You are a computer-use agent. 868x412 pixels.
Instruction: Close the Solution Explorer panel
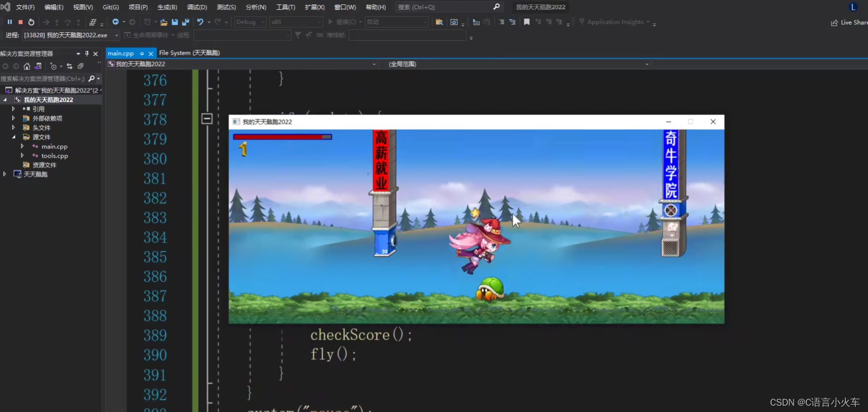click(95, 53)
